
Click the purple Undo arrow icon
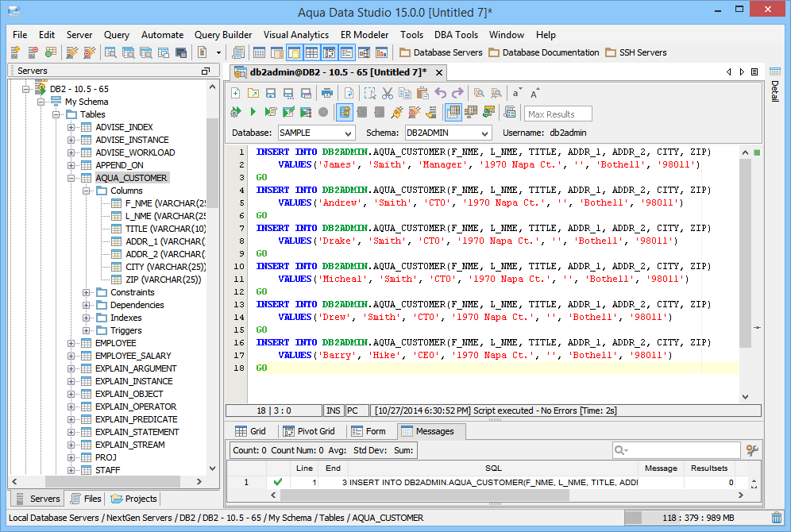pyautogui.click(x=440, y=93)
